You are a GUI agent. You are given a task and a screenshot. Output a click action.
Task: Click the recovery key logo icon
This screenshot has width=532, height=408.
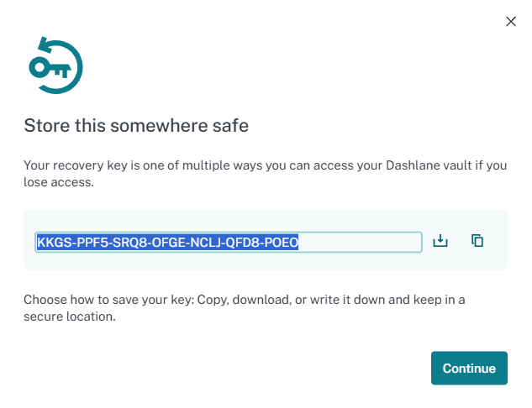[x=56, y=65]
